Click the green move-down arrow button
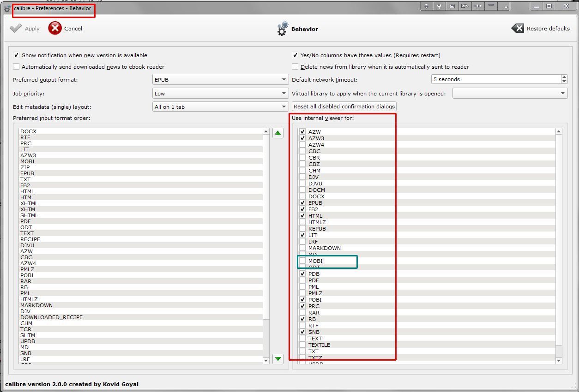This screenshot has height=392, width=579. click(x=277, y=358)
